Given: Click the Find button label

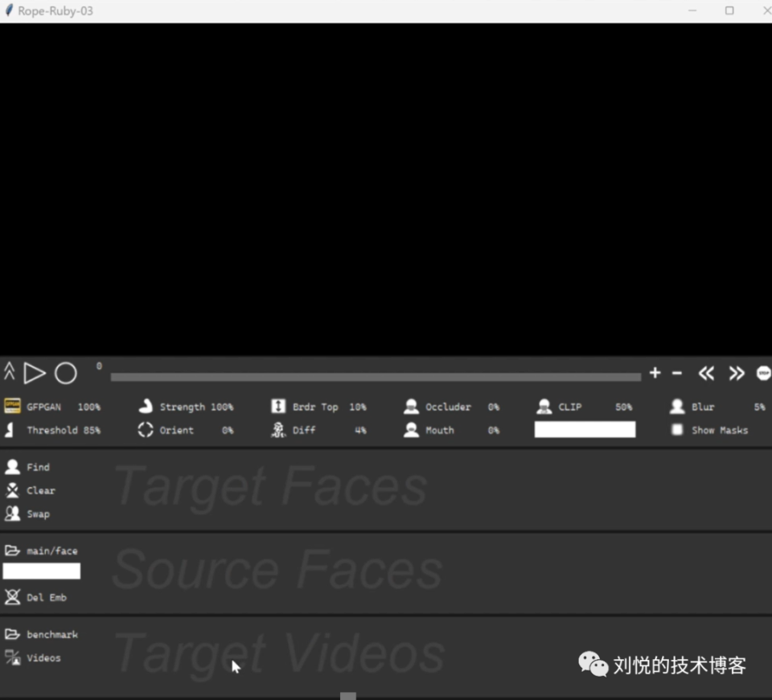Looking at the screenshot, I should tap(39, 467).
